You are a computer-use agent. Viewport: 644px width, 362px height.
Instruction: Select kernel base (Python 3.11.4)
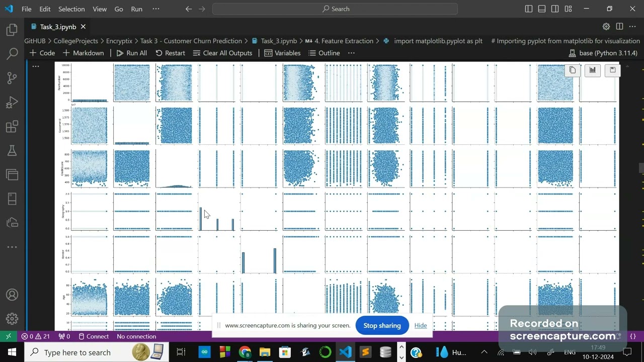pyautogui.click(x=603, y=53)
